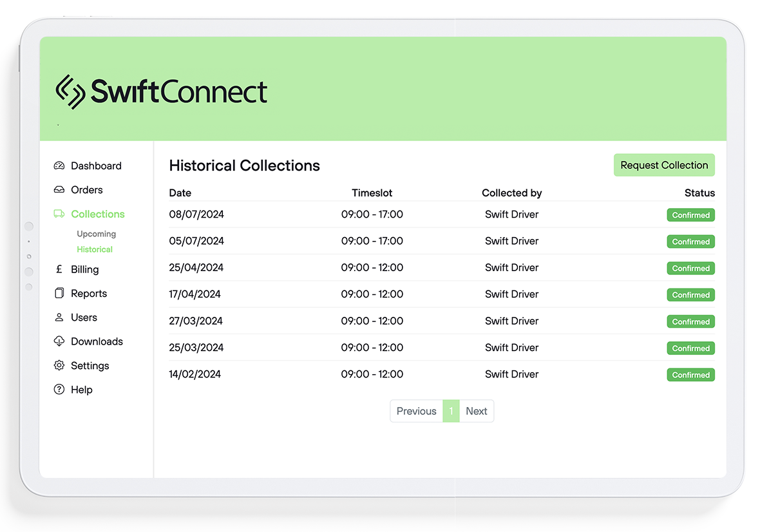This screenshot has height=532, width=760.
Task: Switch to the Upcoming collections view
Action: coord(96,234)
